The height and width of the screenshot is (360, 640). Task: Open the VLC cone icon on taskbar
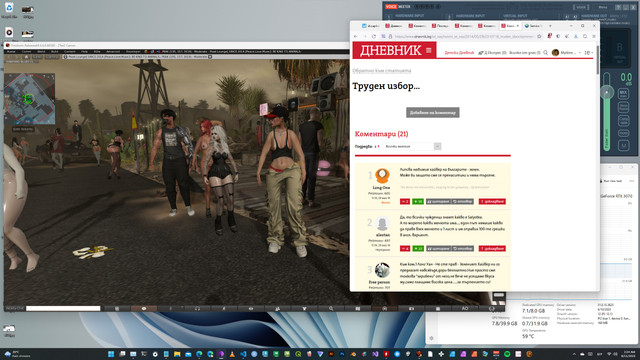(232, 354)
